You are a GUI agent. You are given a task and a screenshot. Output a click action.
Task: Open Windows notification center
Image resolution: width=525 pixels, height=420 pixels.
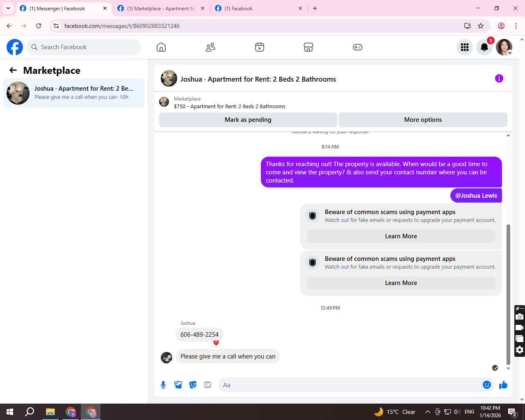512,412
